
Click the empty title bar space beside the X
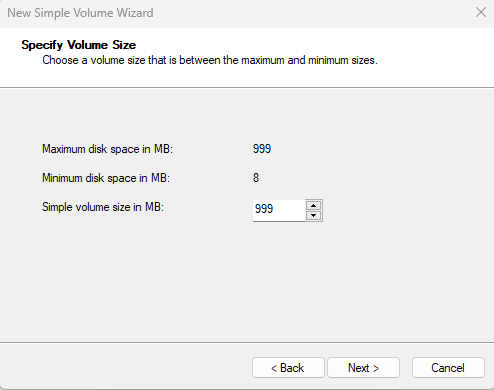[313, 13]
